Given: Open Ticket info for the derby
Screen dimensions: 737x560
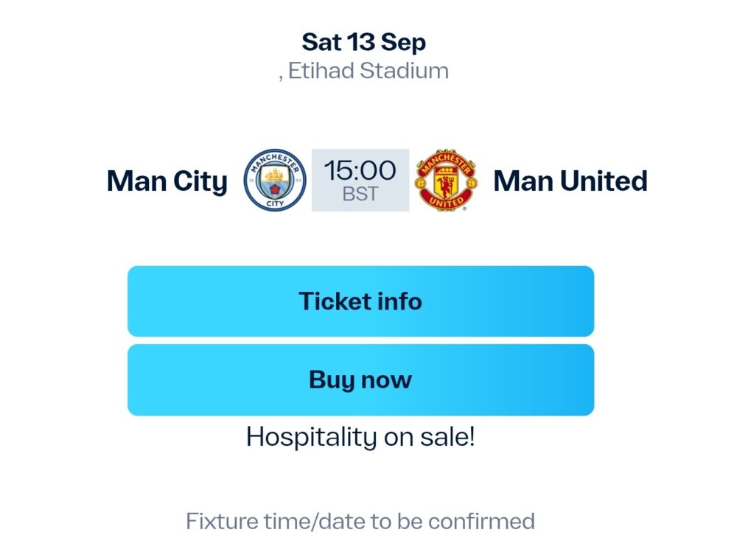Looking at the screenshot, I should click(360, 301).
